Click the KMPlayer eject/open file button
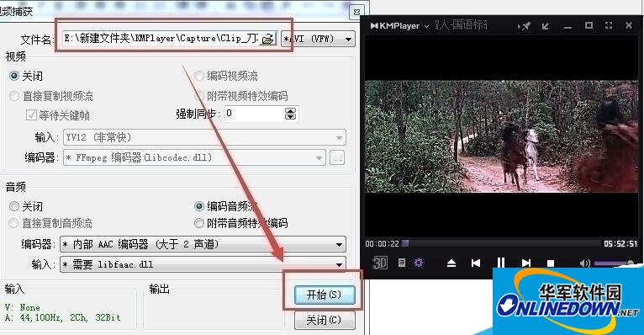Image resolution: width=644 pixels, height=335 pixels. point(451,263)
